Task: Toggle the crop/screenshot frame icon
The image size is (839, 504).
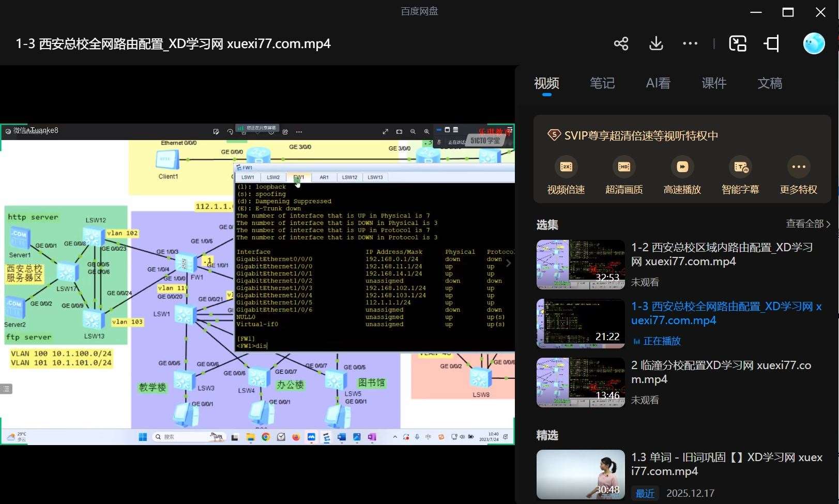Action: pos(772,43)
